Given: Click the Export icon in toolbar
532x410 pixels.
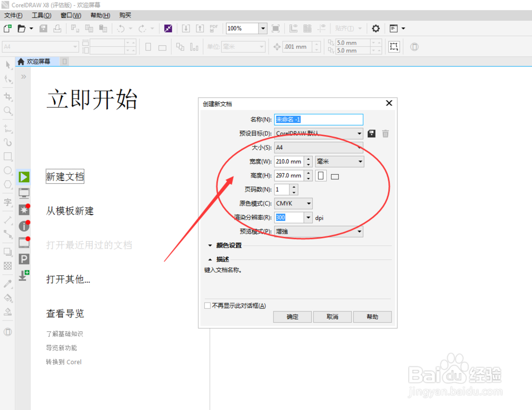Looking at the screenshot, I should click(200, 29).
